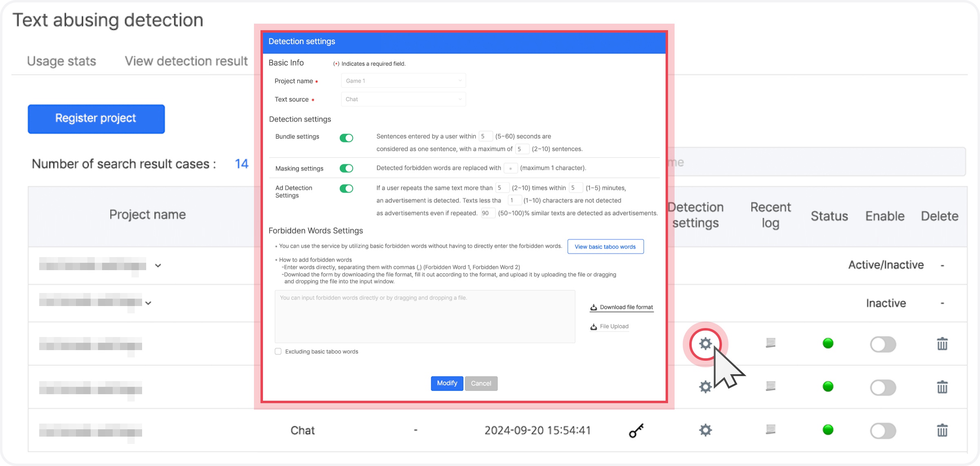Click the forbidden words input text area
Viewport: 980px width, 466px height.
[425, 316]
